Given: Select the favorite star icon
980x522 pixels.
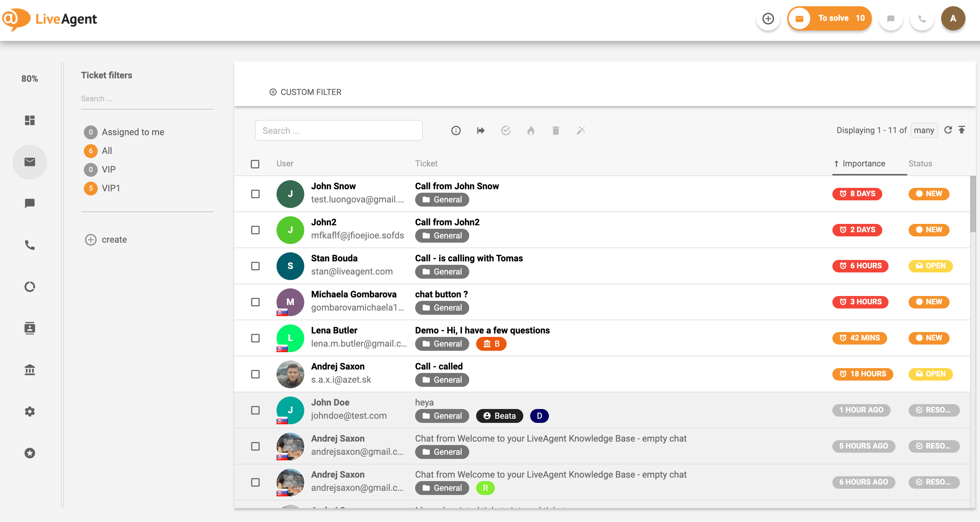Looking at the screenshot, I should click(29, 453).
